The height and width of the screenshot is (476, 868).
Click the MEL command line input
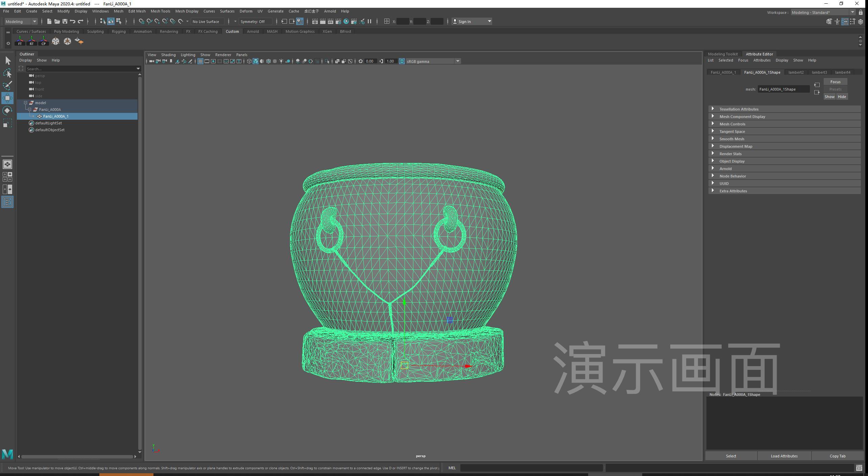pyautogui.click(x=531, y=468)
